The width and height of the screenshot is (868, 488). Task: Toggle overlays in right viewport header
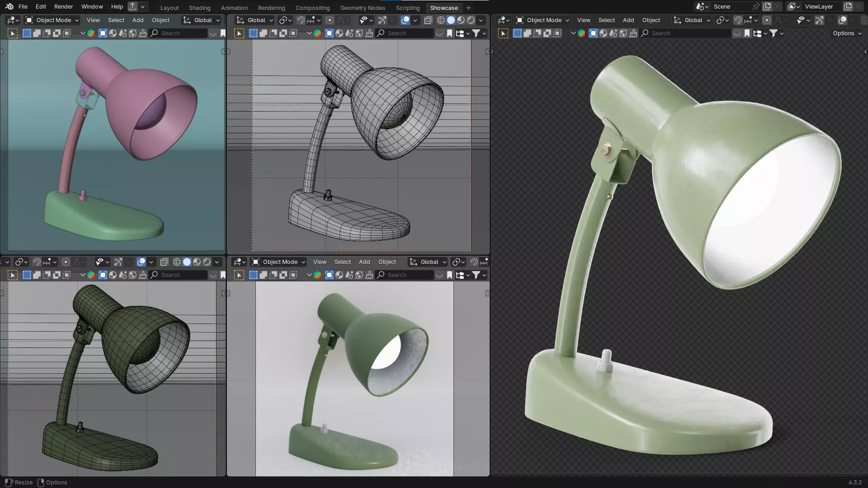pos(842,20)
